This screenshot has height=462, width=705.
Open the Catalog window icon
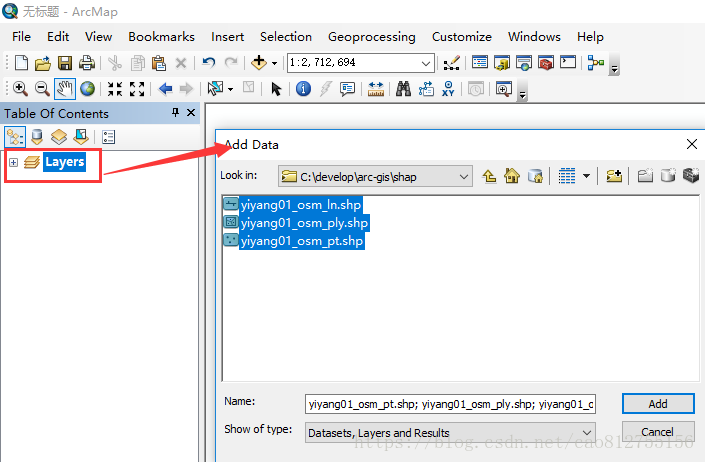pos(502,62)
